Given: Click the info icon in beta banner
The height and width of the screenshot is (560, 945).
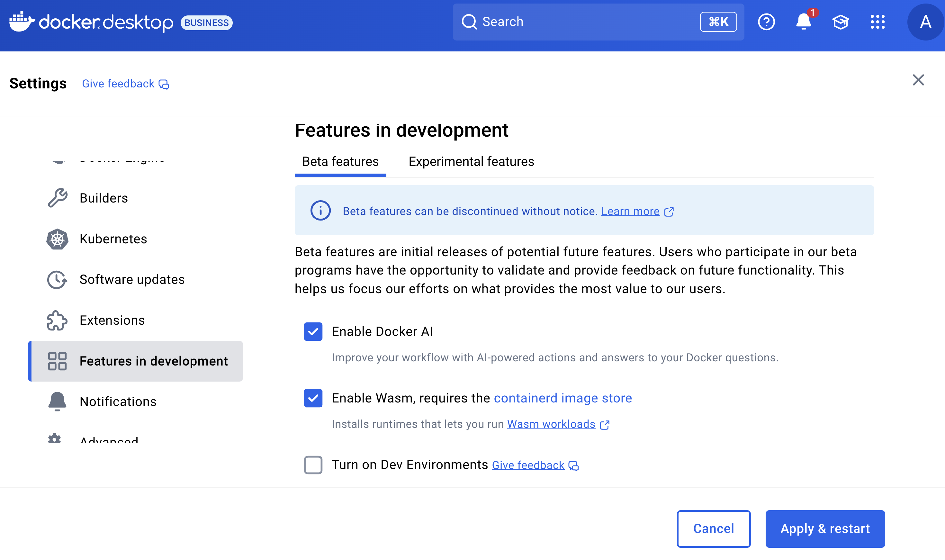Looking at the screenshot, I should 321,211.
